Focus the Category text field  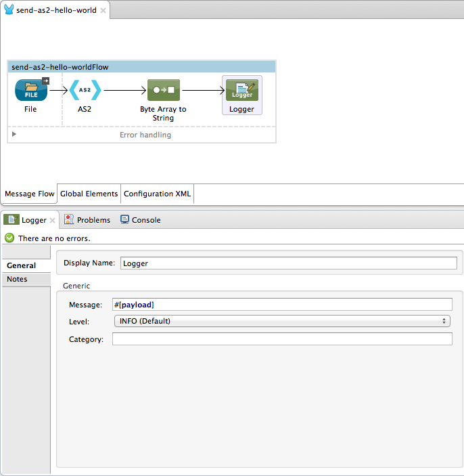coord(282,339)
